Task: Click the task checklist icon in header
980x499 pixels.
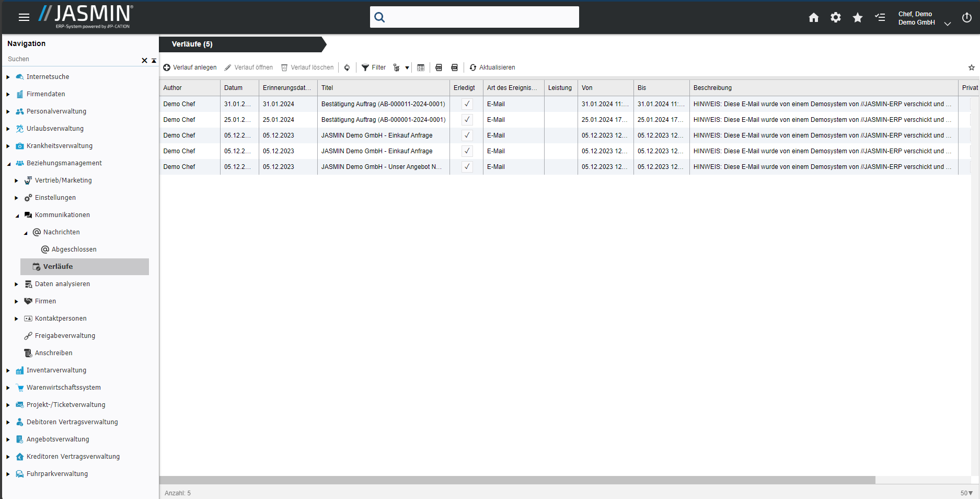Action: [x=880, y=18]
